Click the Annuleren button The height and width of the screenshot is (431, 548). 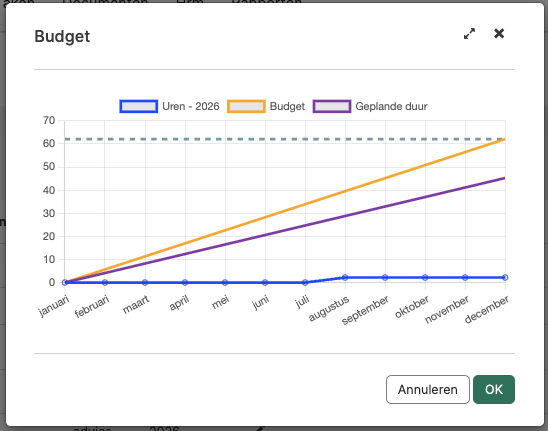coord(428,389)
